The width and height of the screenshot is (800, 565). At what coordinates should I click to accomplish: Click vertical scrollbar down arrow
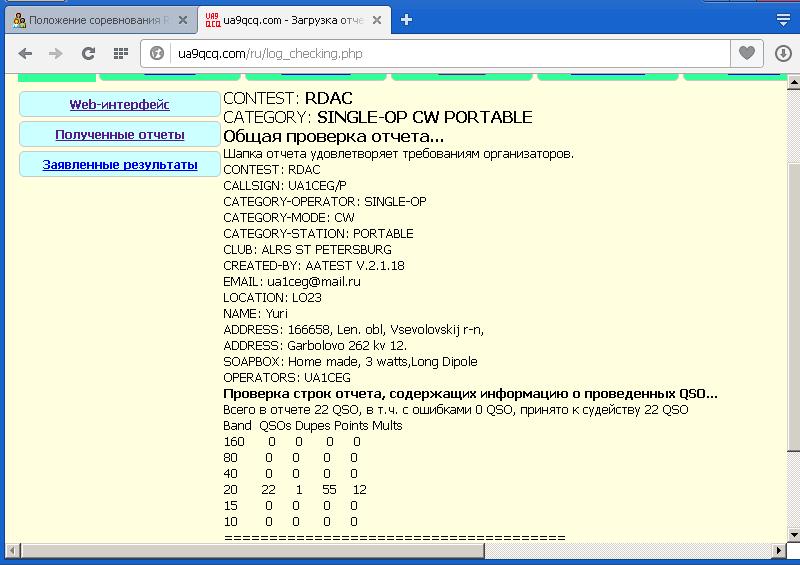click(793, 535)
